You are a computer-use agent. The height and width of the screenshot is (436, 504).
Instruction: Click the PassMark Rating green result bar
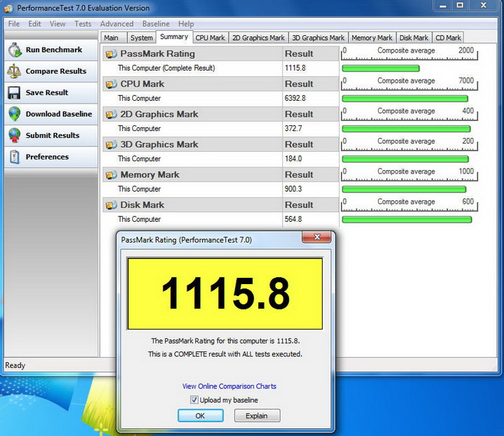[381, 68]
